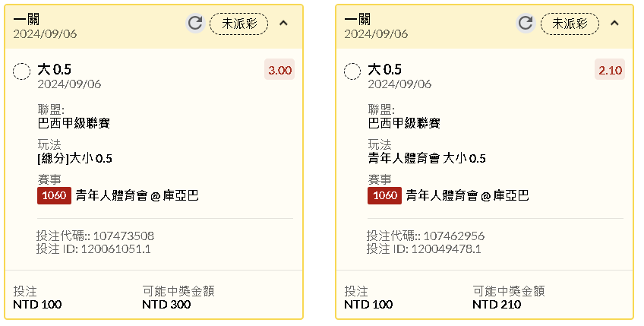Click the 一關 header of the right card
Viewport: 644px width, 326px height.
[x=358, y=19]
